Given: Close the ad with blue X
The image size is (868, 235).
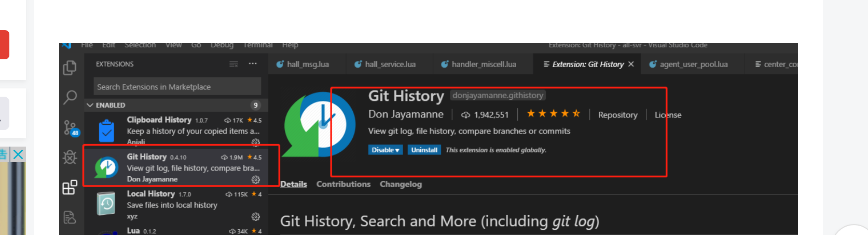Looking at the screenshot, I should coord(18,154).
